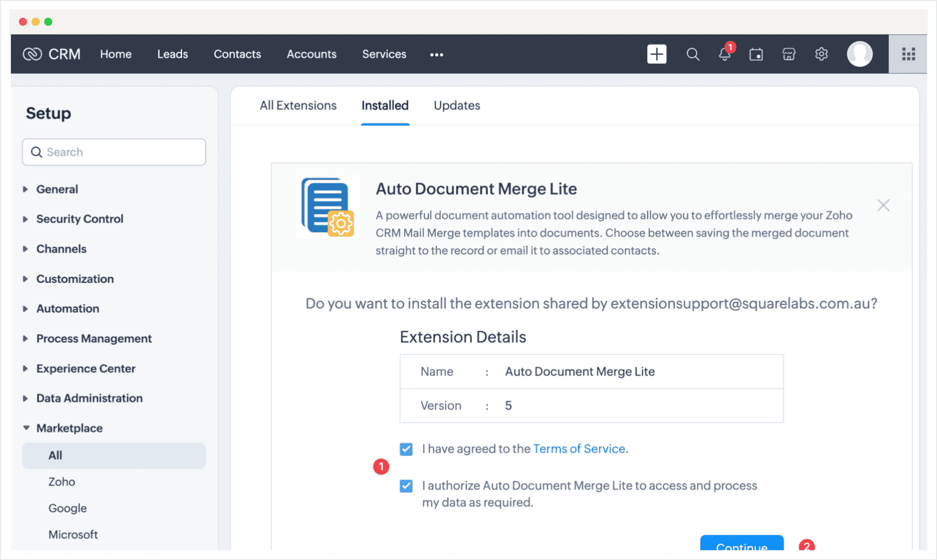Image resolution: width=937 pixels, height=560 pixels.
Task: Uncheck the Terms of Service agreement checkbox
Action: click(x=406, y=449)
